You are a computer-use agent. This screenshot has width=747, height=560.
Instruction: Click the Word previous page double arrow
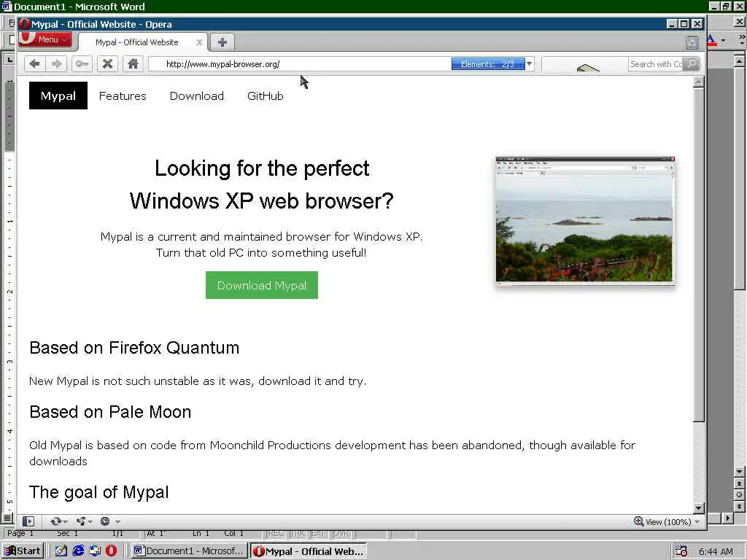[x=739, y=483]
